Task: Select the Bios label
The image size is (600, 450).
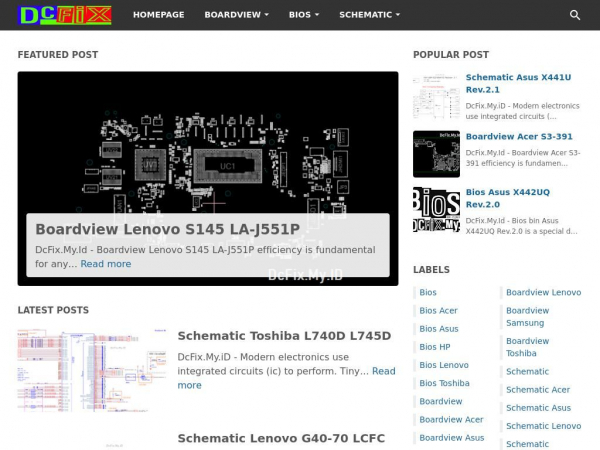Action: click(428, 292)
